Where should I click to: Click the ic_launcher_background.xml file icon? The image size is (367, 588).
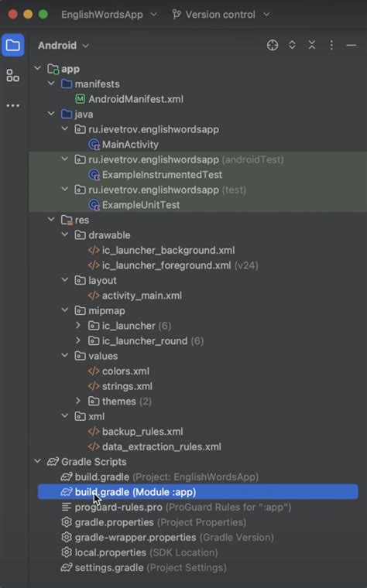(94, 250)
